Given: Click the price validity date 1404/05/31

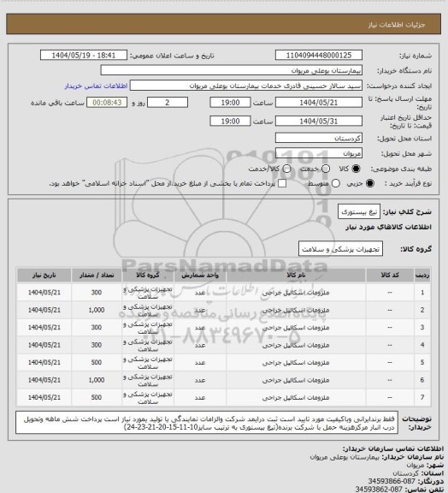Looking at the screenshot, I should coord(319,121).
